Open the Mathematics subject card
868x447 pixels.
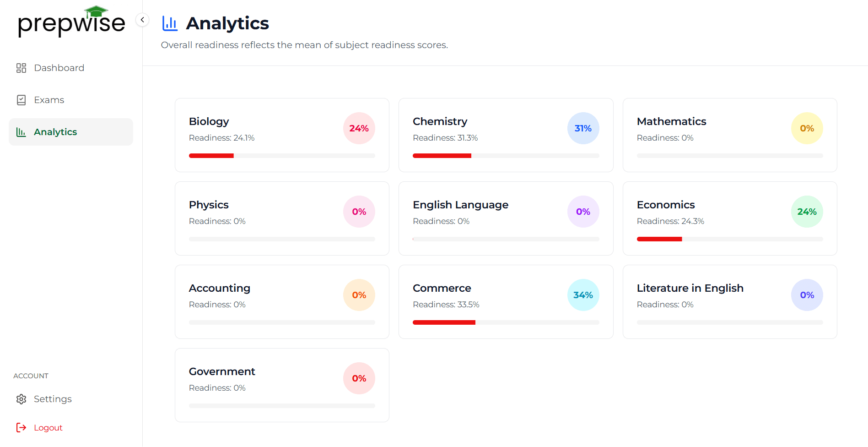pyautogui.click(x=729, y=135)
